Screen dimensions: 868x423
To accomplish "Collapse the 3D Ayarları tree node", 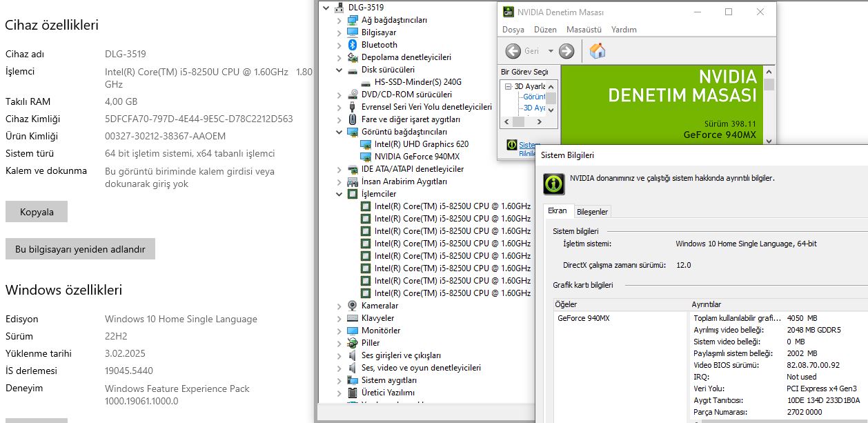I will point(509,86).
